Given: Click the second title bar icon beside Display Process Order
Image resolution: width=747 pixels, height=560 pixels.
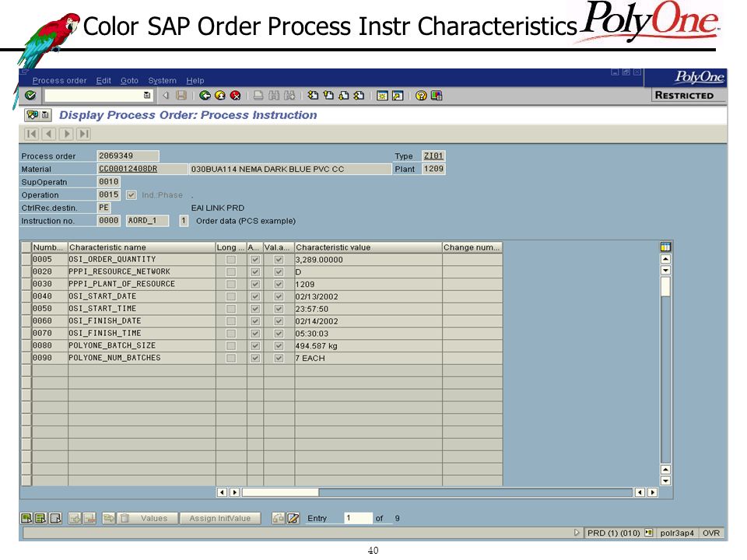Looking at the screenshot, I should [45, 115].
